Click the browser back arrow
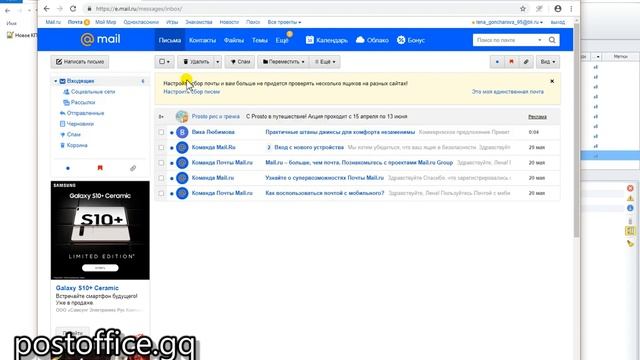The height and width of the screenshot is (360, 640). (x=47, y=9)
